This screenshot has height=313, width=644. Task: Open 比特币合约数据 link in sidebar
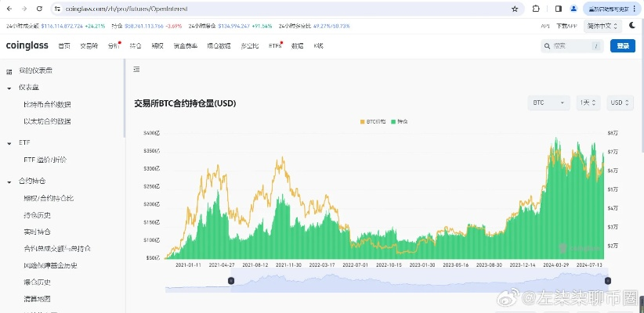tap(47, 104)
